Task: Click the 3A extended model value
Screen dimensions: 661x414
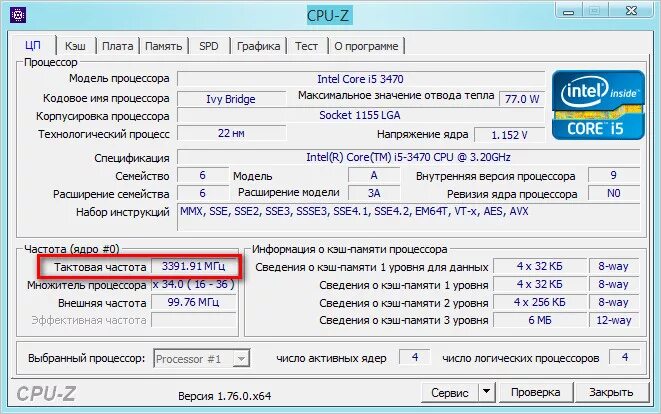Action: tap(374, 193)
